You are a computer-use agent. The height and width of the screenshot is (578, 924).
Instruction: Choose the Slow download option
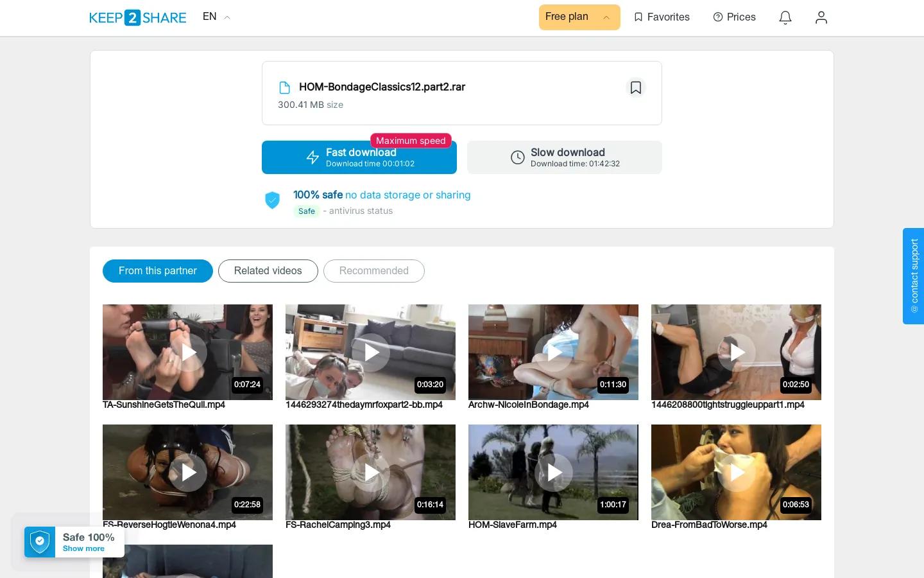tap(565, 157)
